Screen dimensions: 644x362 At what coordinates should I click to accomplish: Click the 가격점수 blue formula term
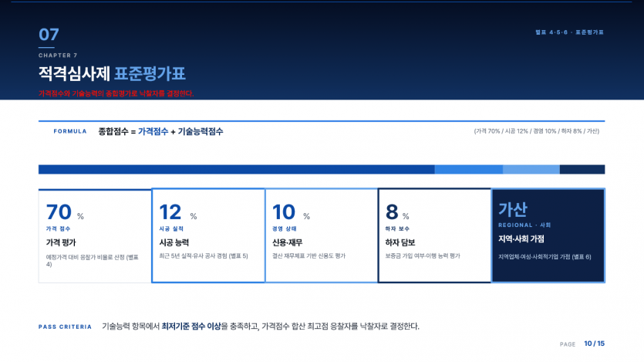pyautogui.click(x=153, y=131)
